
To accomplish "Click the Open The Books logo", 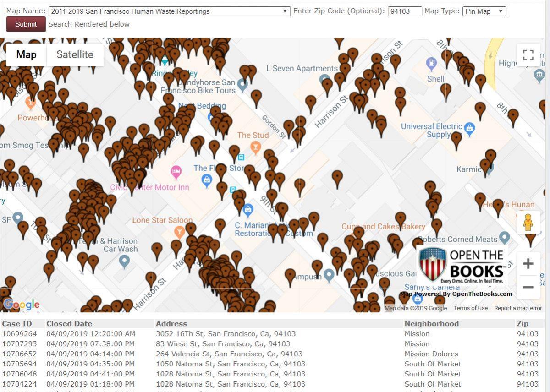I will (x=462, y=266).
